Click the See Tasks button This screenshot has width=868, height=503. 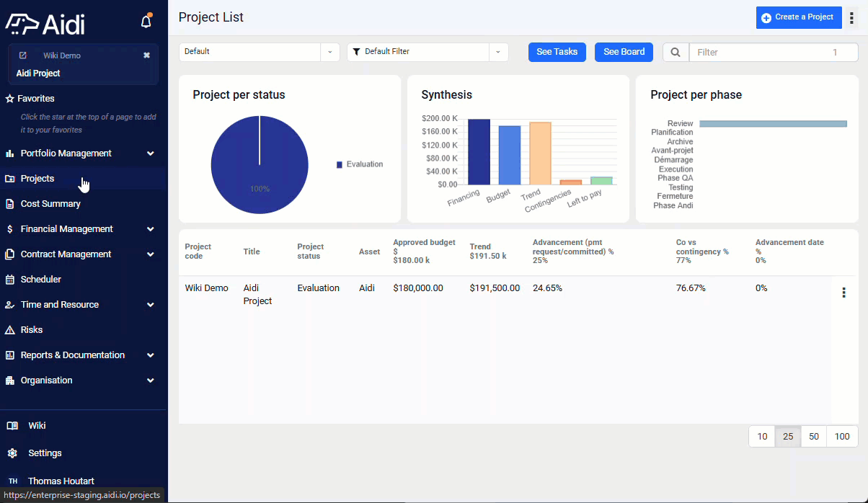point(557,52)
